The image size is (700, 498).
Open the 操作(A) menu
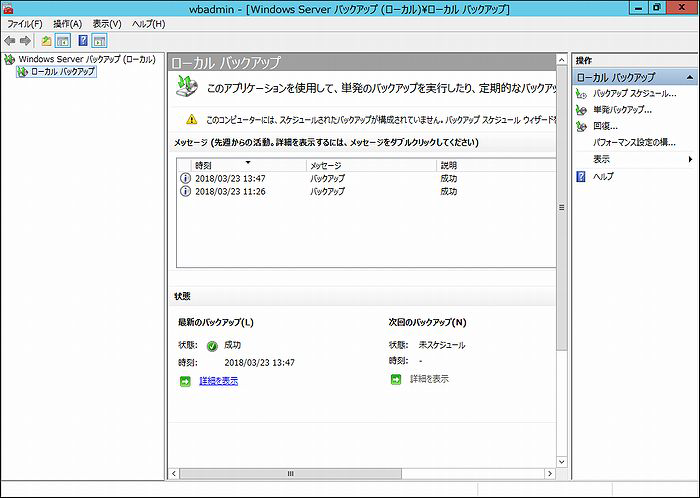point(67,24)
